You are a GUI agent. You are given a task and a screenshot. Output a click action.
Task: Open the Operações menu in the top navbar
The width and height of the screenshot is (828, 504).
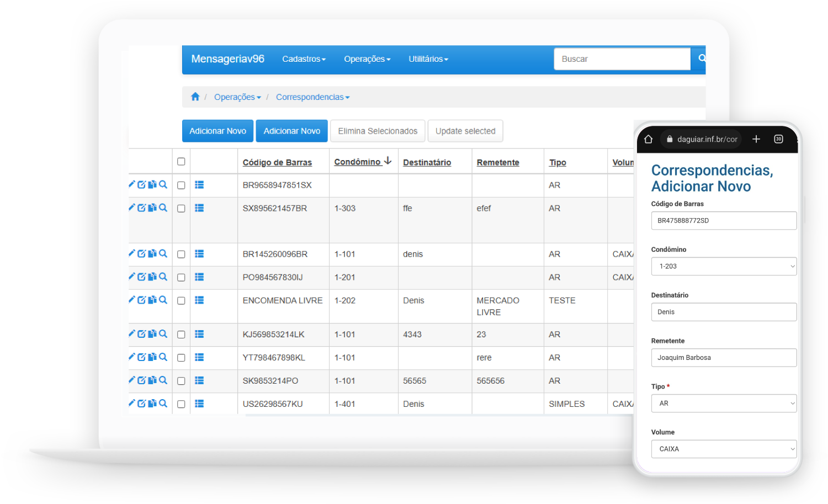click(367, 59)
